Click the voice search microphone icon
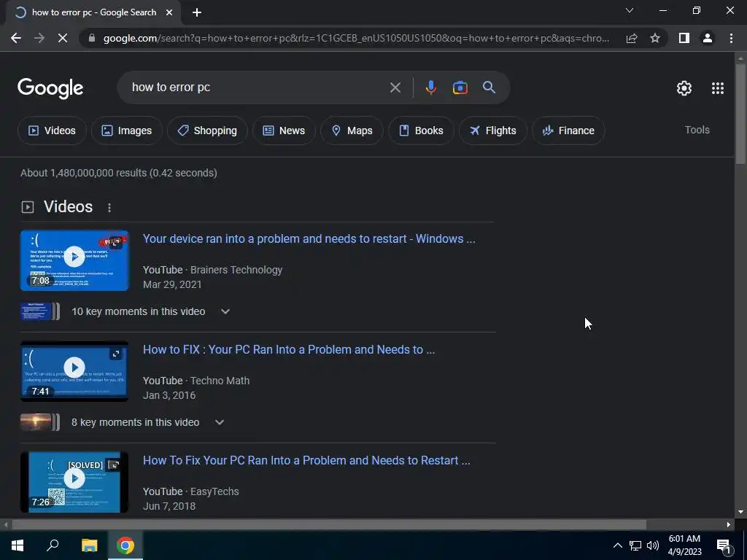 click(430, 87)
